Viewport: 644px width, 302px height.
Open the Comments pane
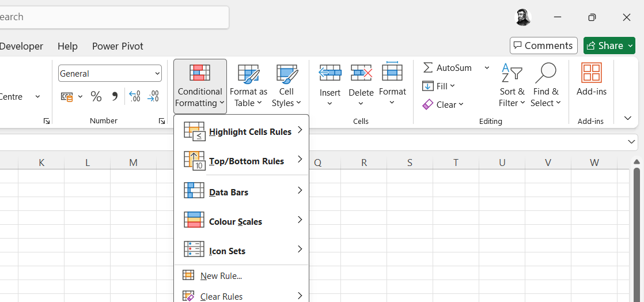[543, 46]
